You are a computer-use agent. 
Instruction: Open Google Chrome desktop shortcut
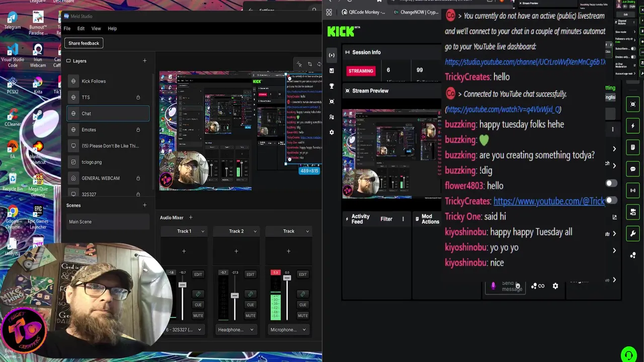[13, 217]
